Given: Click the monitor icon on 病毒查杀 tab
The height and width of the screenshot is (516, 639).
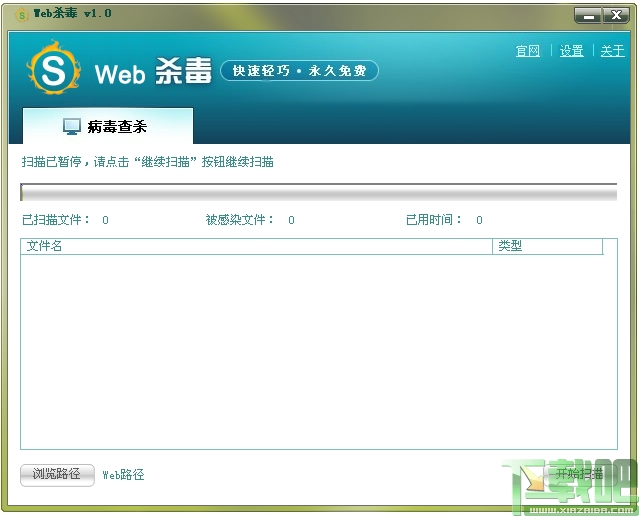Looking at the screenshot, I should (x=72, y=126).
